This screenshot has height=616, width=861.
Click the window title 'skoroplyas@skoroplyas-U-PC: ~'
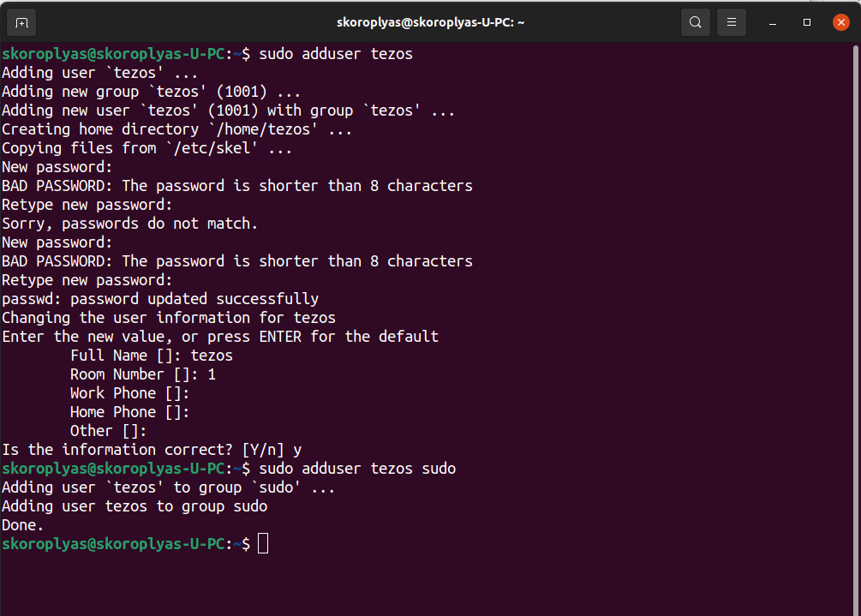430,21
